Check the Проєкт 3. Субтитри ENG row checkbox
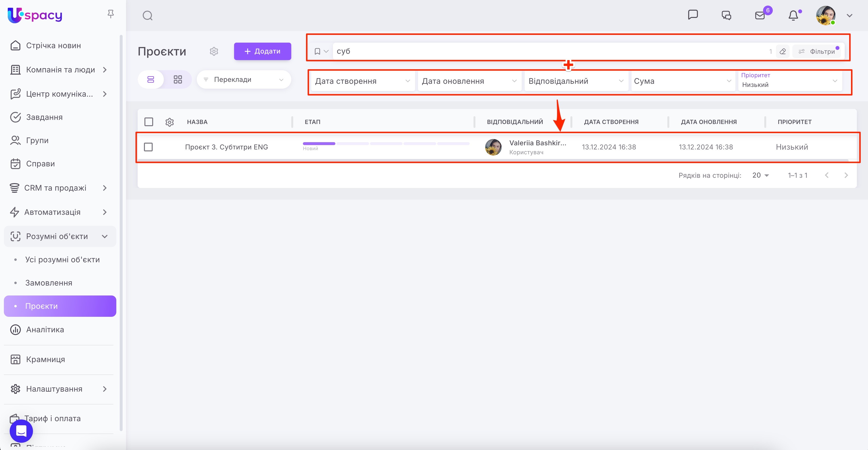 [x=148, y=147]
